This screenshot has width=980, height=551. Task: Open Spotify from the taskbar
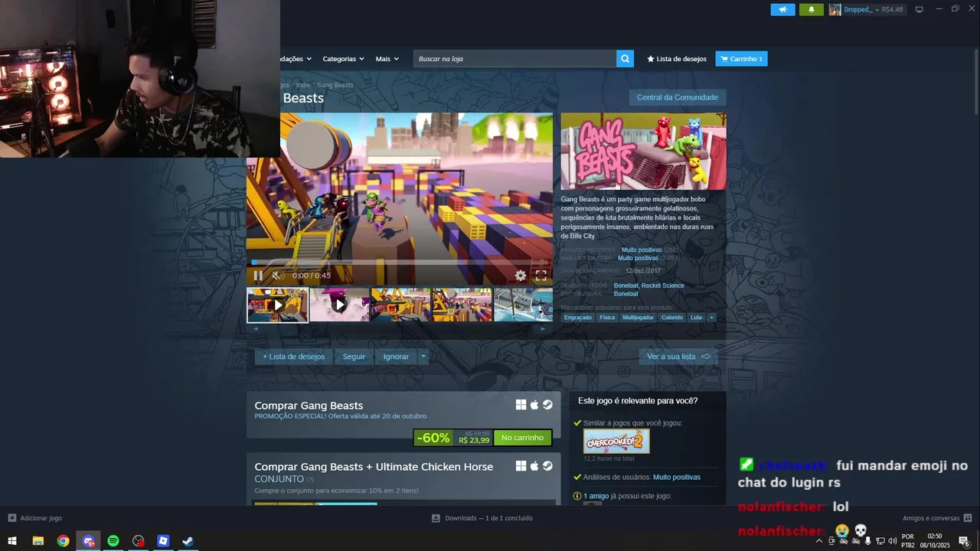pos(113,541)
